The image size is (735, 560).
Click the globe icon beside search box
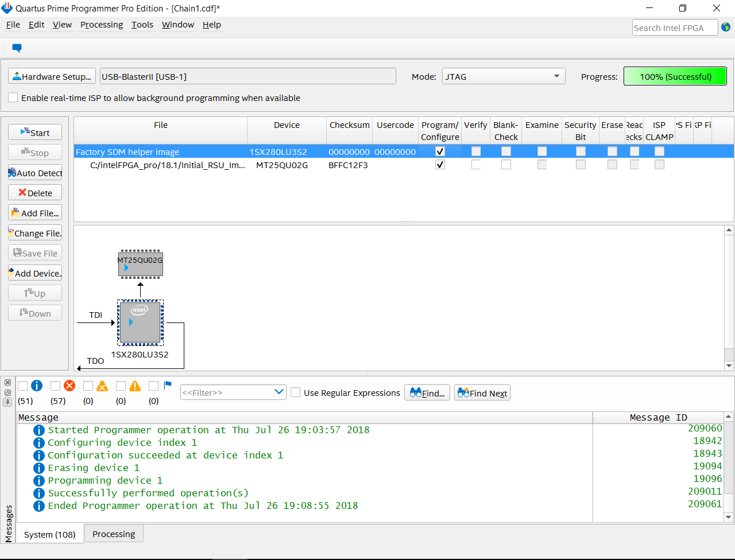[x=726, y=27]
